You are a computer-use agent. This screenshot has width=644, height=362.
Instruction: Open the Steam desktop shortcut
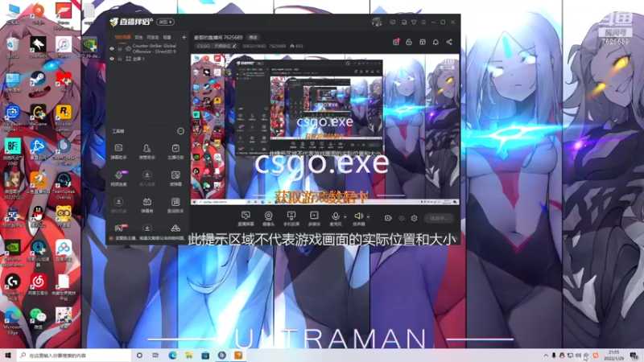tap(38, 81)
